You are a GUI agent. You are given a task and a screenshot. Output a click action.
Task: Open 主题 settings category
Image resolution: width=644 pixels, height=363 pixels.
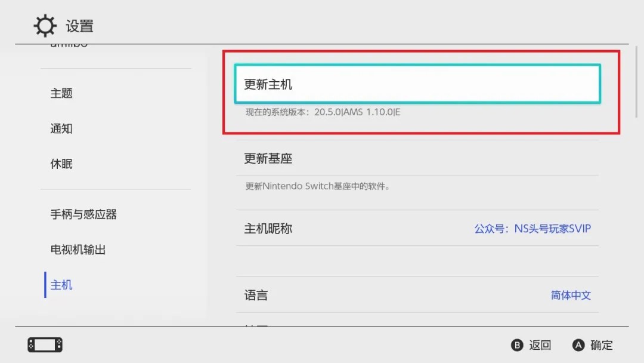tap(61, 93)
